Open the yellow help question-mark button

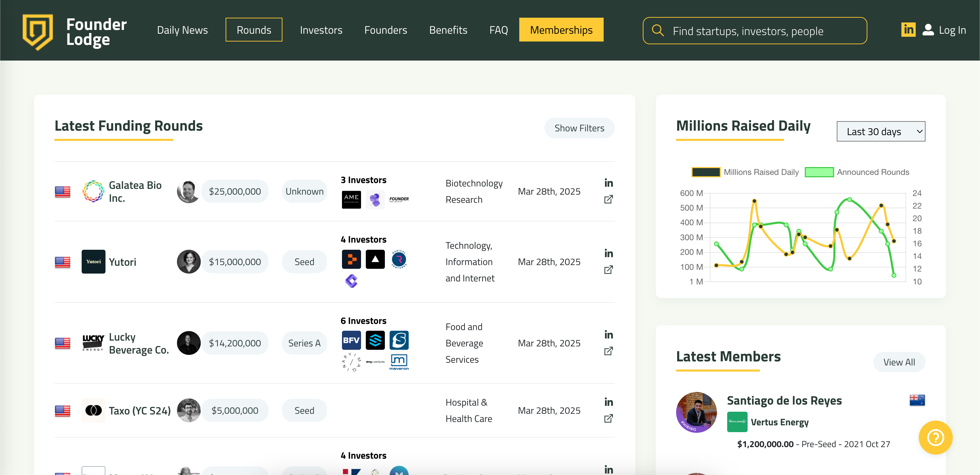935,437
